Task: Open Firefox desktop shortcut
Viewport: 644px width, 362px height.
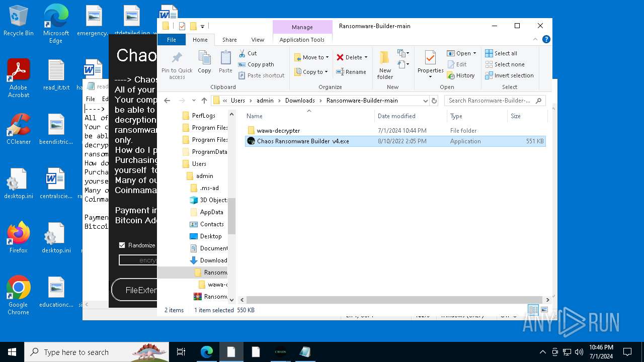Action: click(19, 237)
